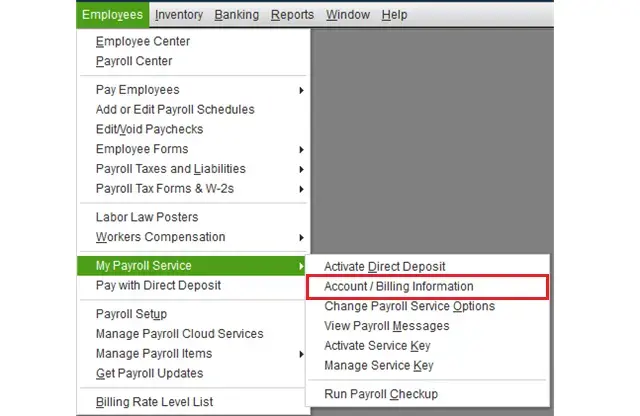
Task: Click the Workers Compensation label
Action: click(x=160, y=237)
